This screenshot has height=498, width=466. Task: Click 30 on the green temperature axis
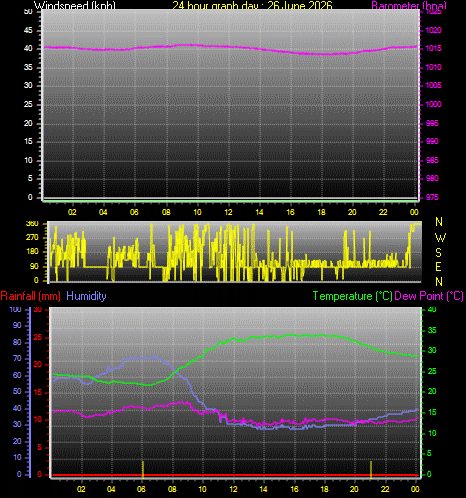[432, 350]
